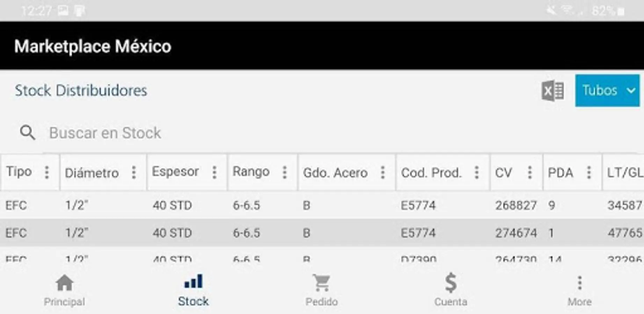Image resolution: width=644 pixels, height=314 pixels.
Task: Open Espesor column three-dot menu
Action: (x=214, y=172)
